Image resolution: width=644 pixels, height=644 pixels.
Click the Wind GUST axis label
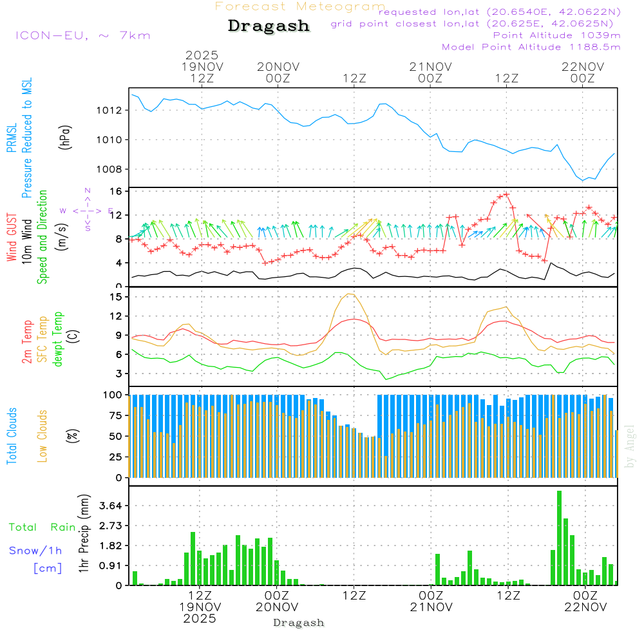pos(12,239)
